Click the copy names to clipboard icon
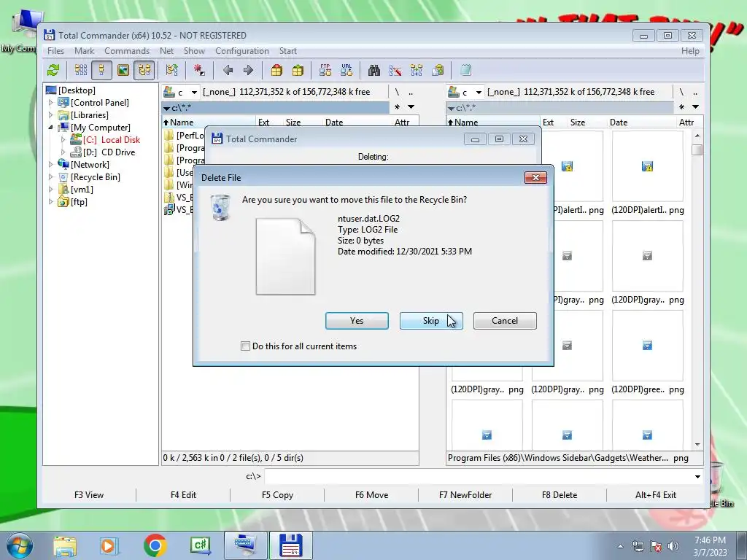 coord(438,71)
